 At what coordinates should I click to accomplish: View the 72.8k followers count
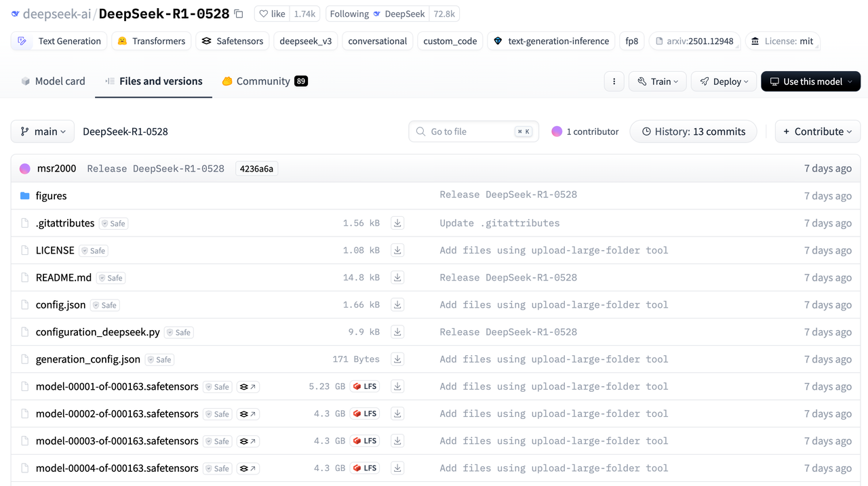(445, 14)
